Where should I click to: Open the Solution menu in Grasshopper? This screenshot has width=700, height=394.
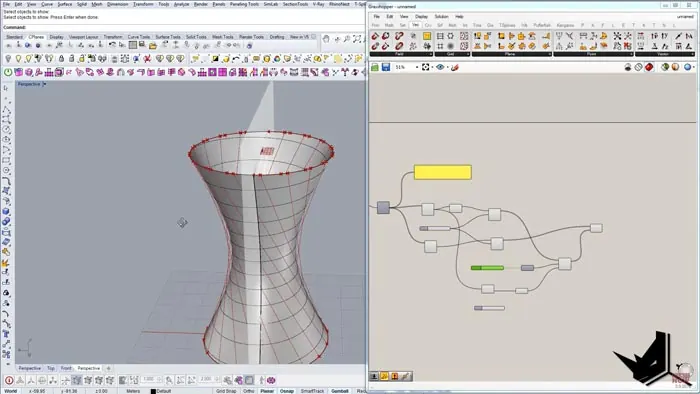[x=441, y=17]
